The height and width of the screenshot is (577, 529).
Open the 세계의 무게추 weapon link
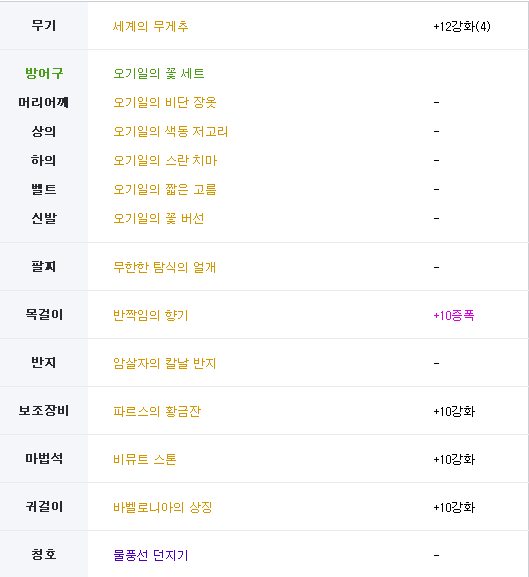[150, 26]
